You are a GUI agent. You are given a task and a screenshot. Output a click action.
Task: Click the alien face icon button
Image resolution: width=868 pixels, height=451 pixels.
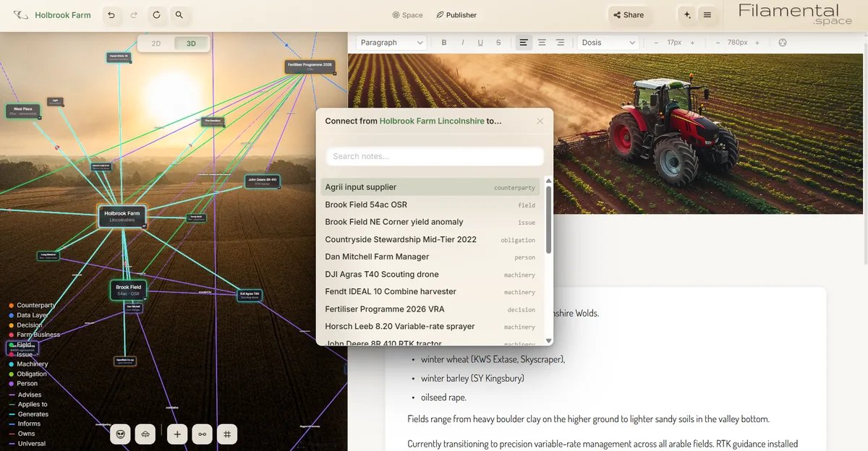(120, 434)
